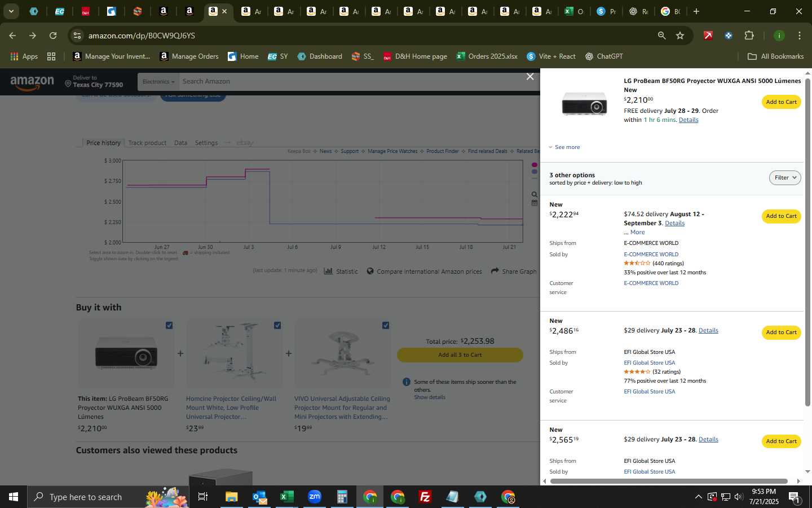Select Keepa Price history tab
812x508 pixels.
point(103,143)
